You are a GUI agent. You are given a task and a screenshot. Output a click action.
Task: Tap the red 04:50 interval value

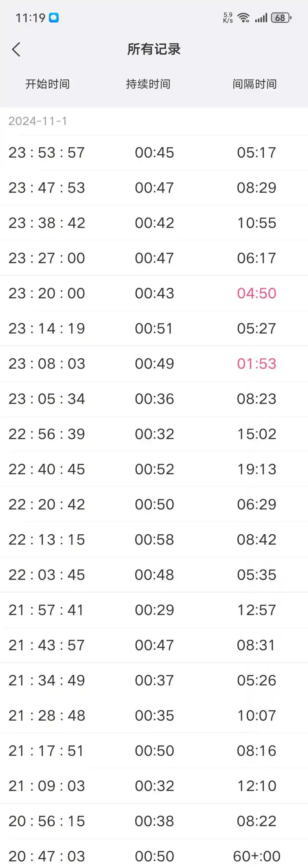coord(256,293)
